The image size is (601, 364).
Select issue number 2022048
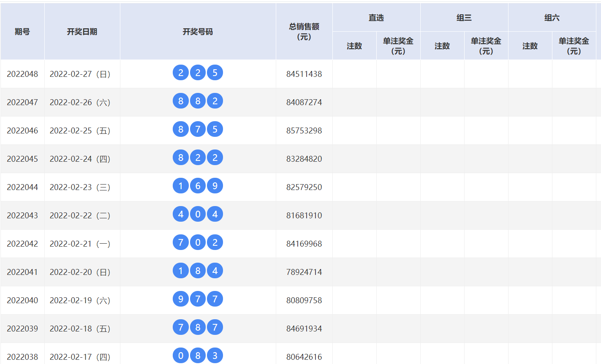click(x=22, y=74)
